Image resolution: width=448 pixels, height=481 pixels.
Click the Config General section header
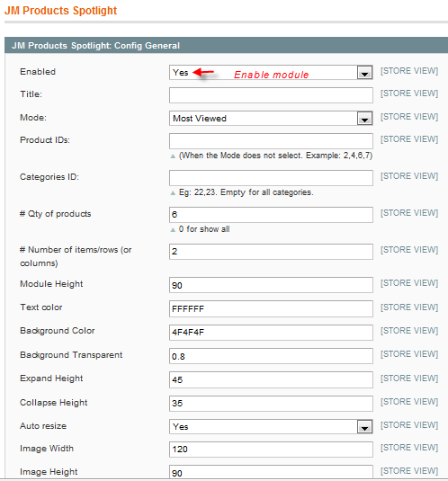point(226,45)
